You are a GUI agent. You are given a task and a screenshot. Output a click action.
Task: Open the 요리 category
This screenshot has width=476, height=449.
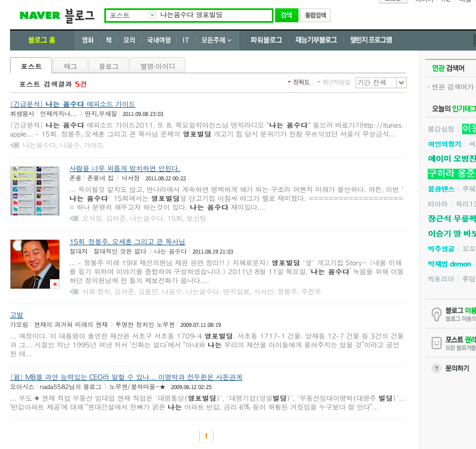129,40
